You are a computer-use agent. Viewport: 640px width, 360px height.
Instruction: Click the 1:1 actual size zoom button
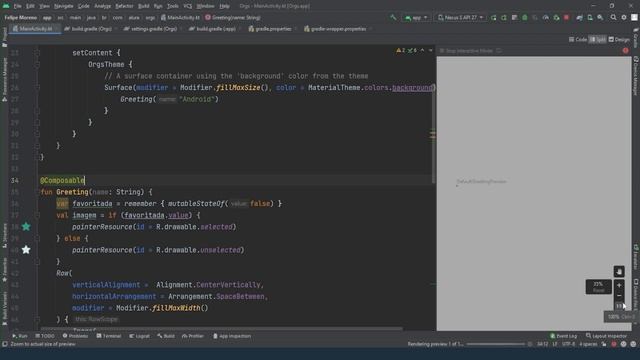tap(619, 306)
